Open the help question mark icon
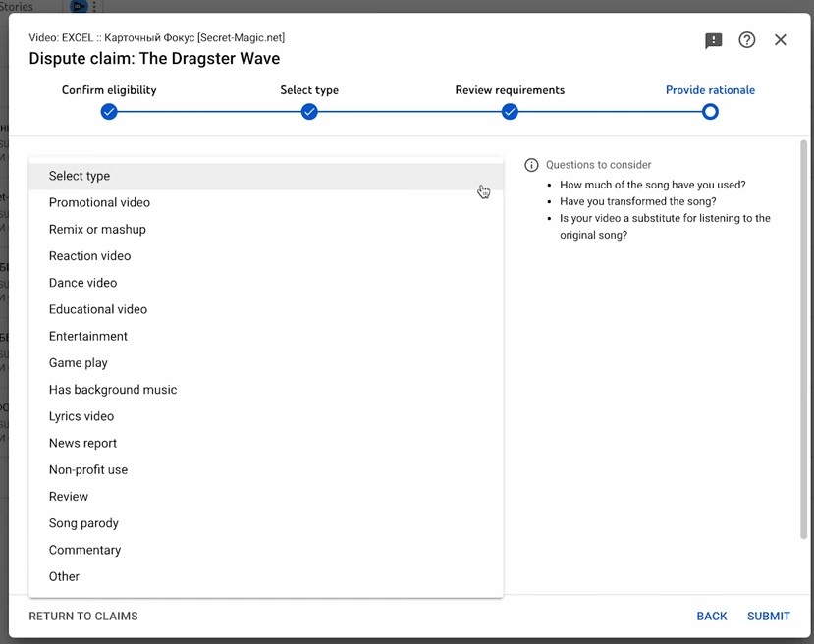The width and height of the screenshot is (814, 644). click(x=746, y=40)
